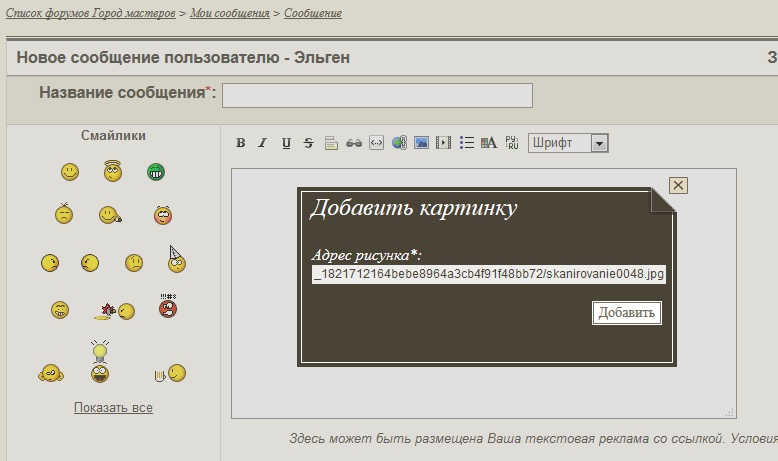Insert the laughing smiley with closed eyes

[x=60, y=310]
